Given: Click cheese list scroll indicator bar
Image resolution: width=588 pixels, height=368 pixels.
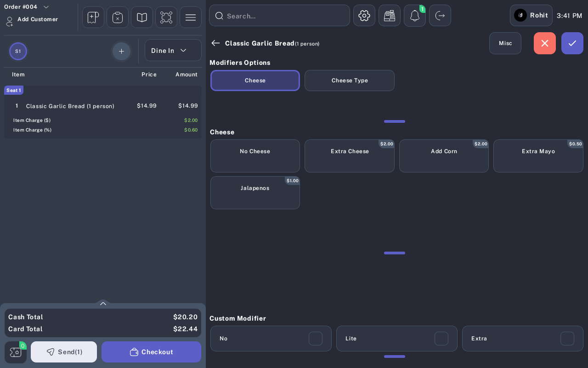Looking at the screenshot, I should [395, 253].
